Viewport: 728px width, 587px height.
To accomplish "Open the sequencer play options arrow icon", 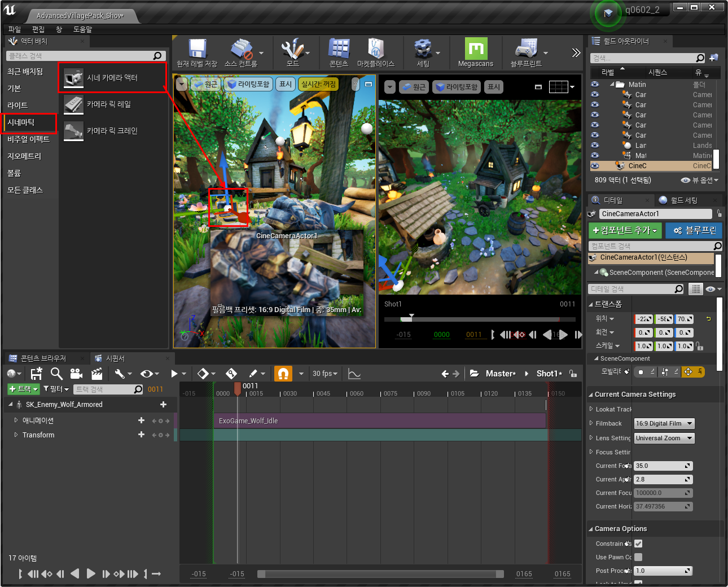I will click(x=178, y=373).
